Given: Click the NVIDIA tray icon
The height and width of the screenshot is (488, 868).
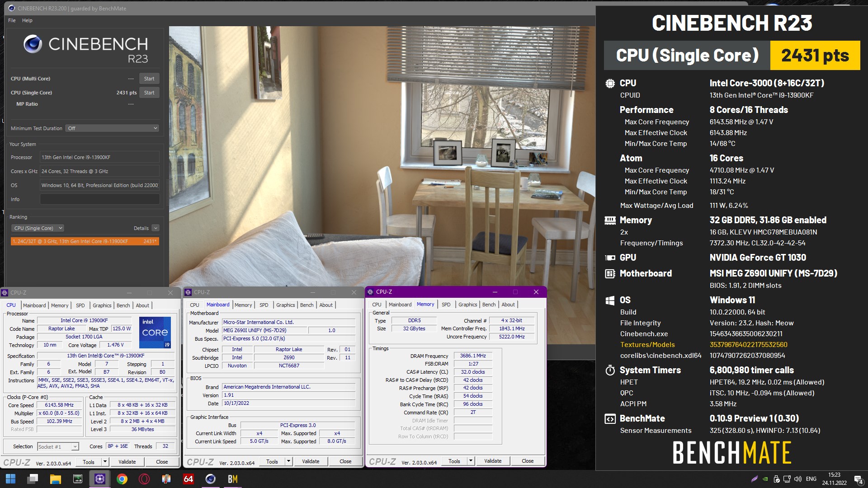Looking at the screenshot, I should (x=765, y=479).
